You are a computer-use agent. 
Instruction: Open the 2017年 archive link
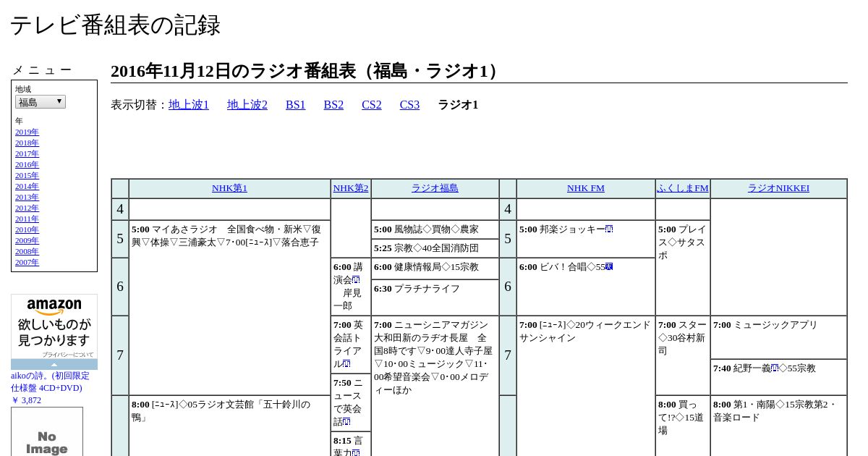click(x=27, y=153)
